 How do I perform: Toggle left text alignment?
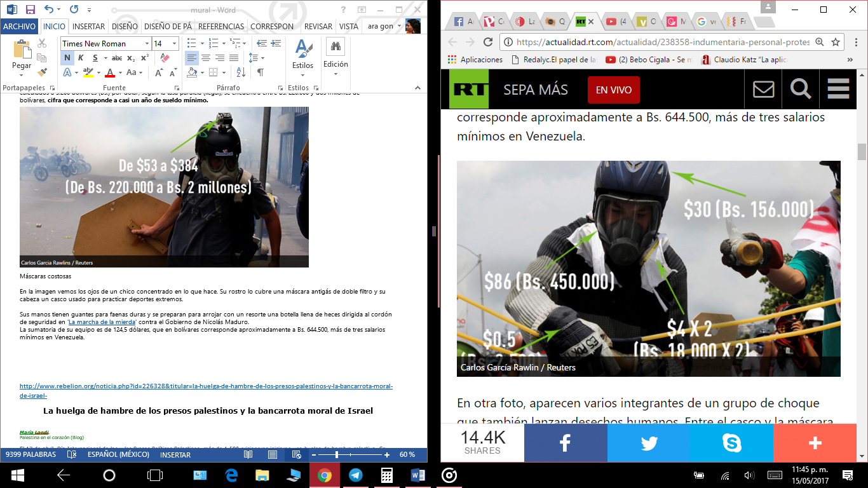[192, 58]
